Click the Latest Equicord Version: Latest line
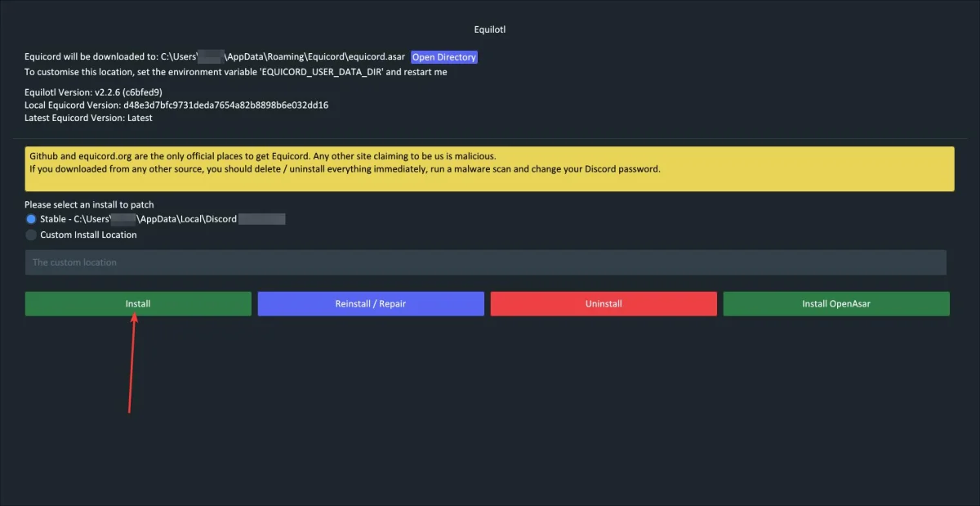This screenshot has height=506, width=980. tap(88, 118)
